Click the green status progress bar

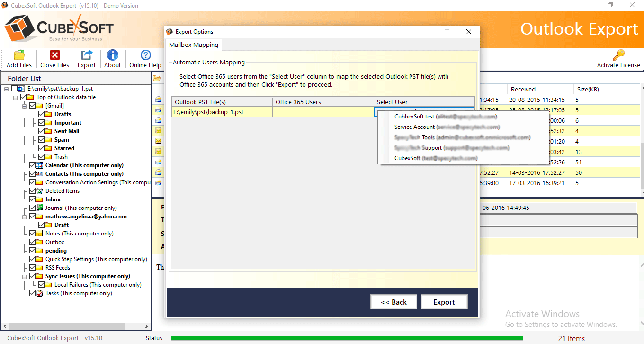(347, 338)
